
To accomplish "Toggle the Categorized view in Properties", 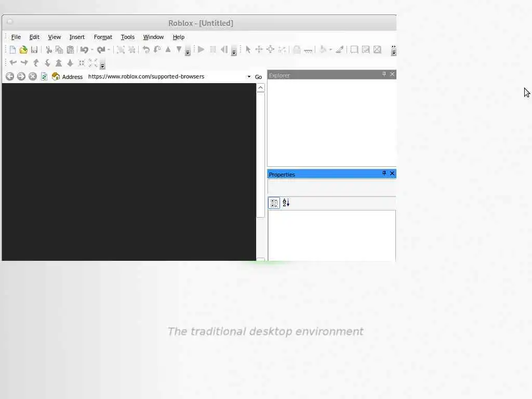I will [x=274, y=203].
